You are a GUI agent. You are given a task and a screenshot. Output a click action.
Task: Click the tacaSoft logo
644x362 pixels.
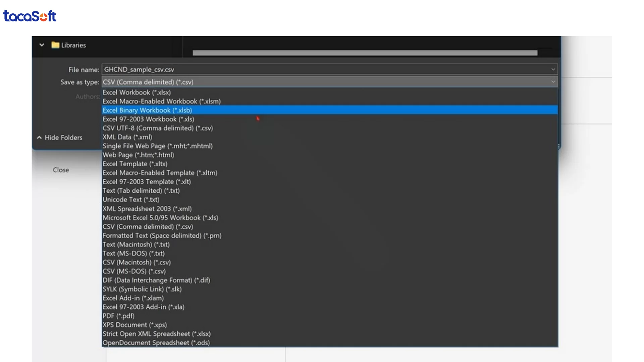tap(30, 16)
